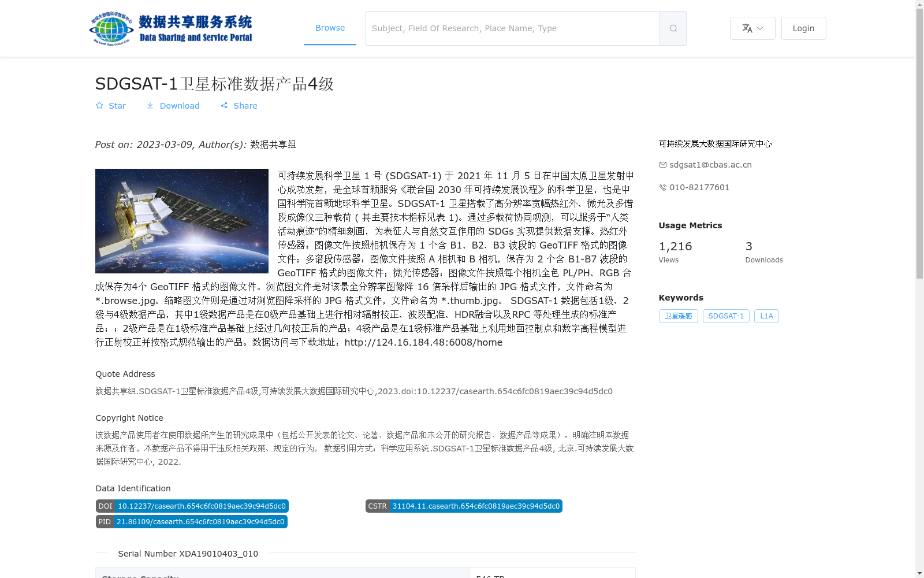Click the 3 Downloads metric

coord(764,252)
